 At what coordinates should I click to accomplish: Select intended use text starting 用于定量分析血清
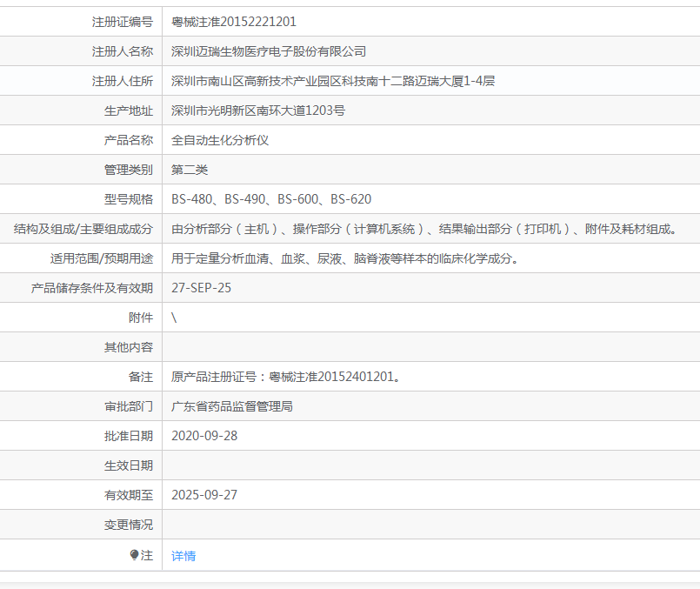(344, 258)
